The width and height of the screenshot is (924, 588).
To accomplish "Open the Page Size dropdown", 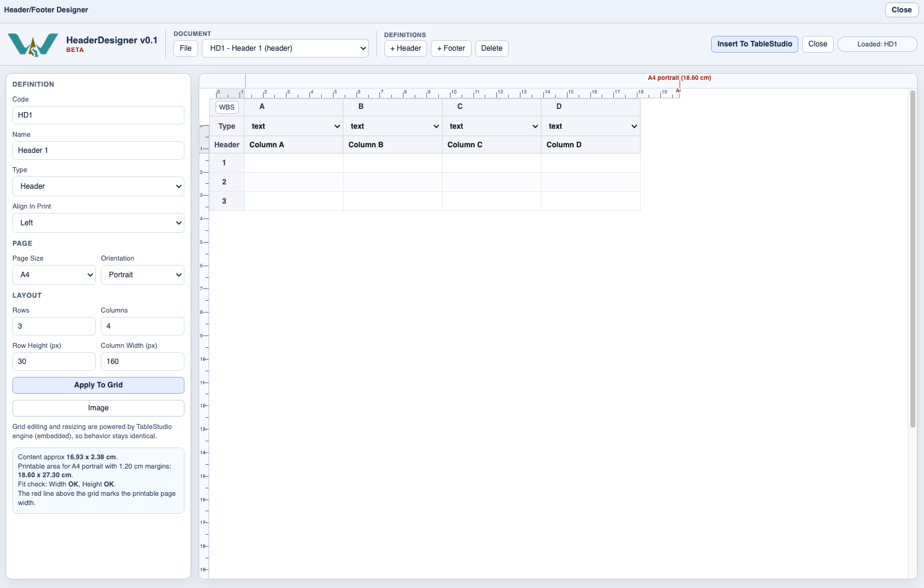I will [54, 275].
